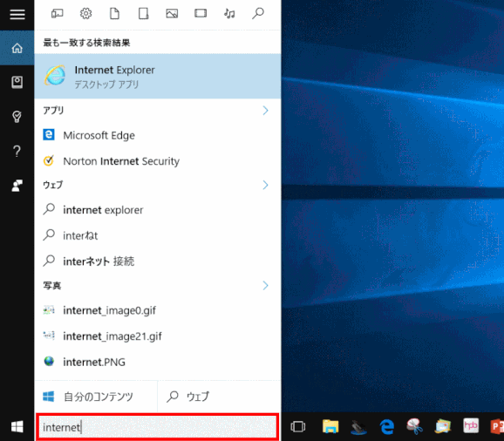Filter search results by Documents
Image resolution: width=504 pixels, height=441 pixels.
(114, 13)
